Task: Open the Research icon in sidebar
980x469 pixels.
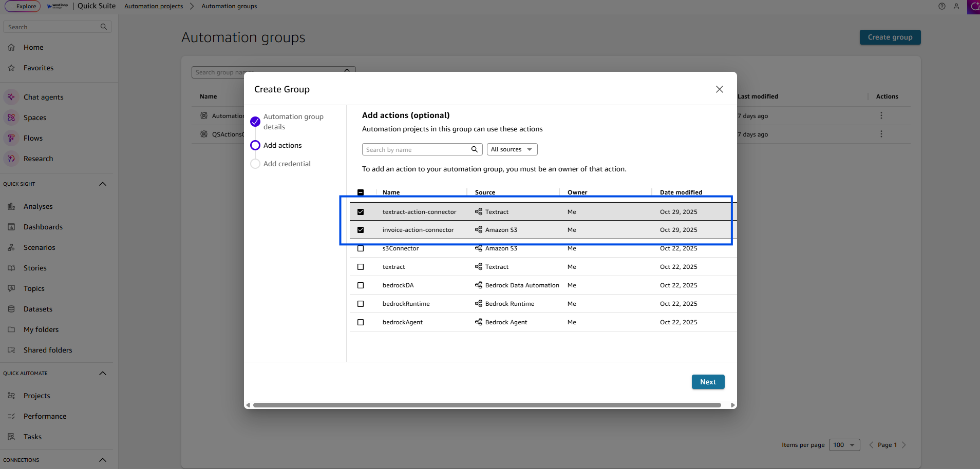Action: [11, 159]
